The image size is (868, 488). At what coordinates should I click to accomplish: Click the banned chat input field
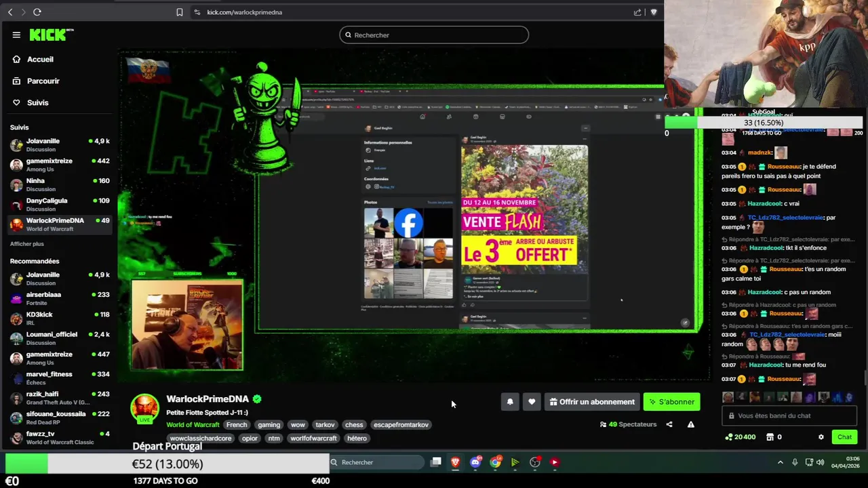789,416
